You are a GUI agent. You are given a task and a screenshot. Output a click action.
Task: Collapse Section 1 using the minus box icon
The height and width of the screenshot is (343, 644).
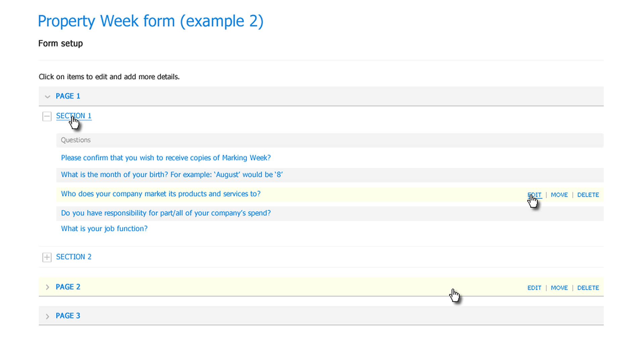click(x=47, y=116)
